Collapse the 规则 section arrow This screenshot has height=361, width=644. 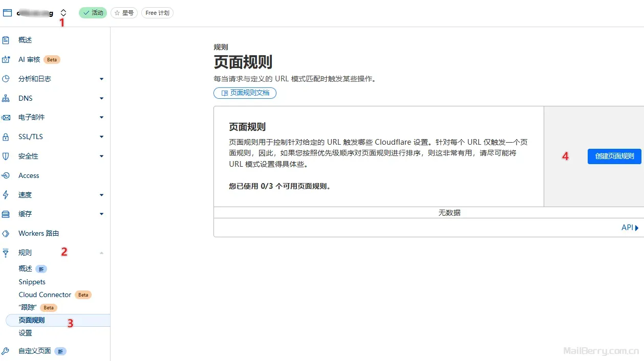(101, 253)
